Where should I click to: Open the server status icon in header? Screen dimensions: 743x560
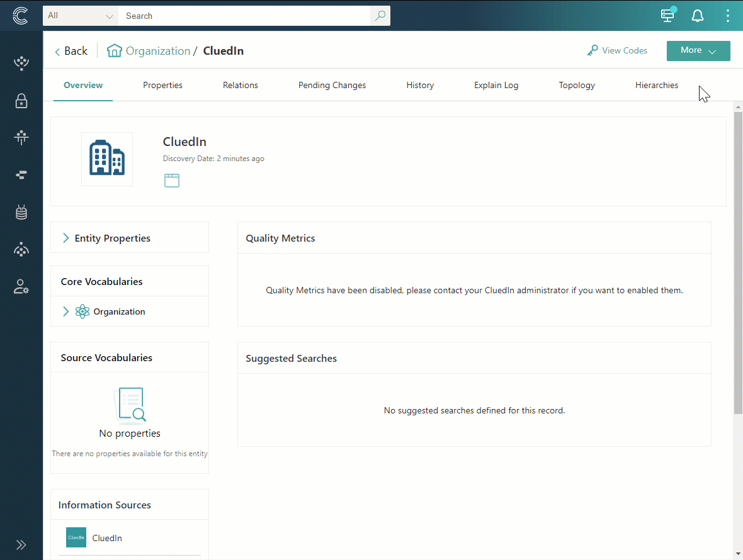coord(667,16)
